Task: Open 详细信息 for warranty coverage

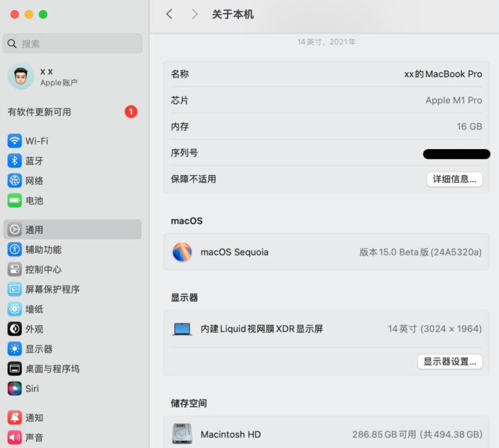Action: [454, 180]
